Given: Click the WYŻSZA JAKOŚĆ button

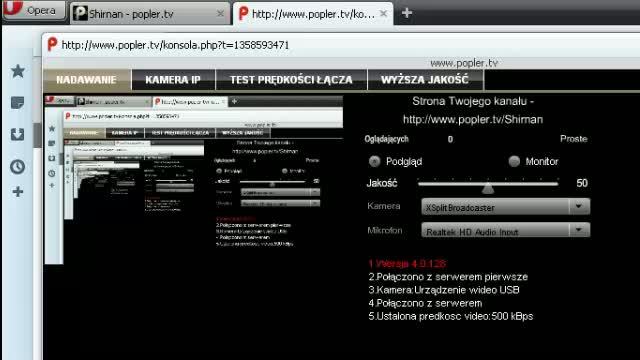Looking at the screenshot, I should coord(425,80).
